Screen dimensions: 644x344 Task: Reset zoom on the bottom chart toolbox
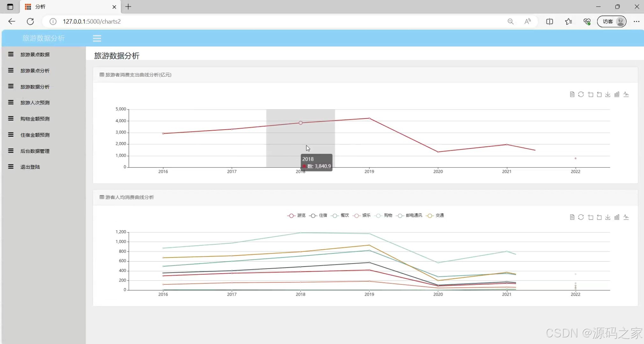[599, 217]
